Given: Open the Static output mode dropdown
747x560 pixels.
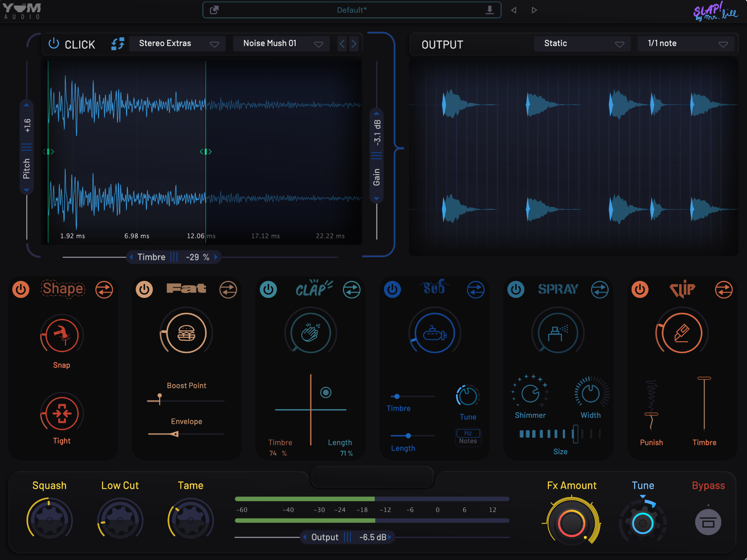Looking at the screenshot, I should point(582,44).
